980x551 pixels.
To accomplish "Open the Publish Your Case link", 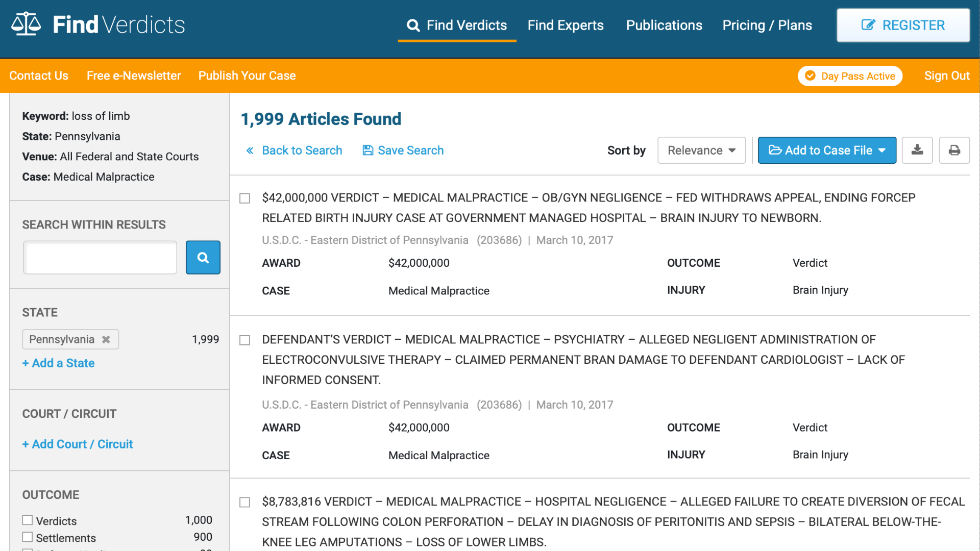I will pos(247,76).
